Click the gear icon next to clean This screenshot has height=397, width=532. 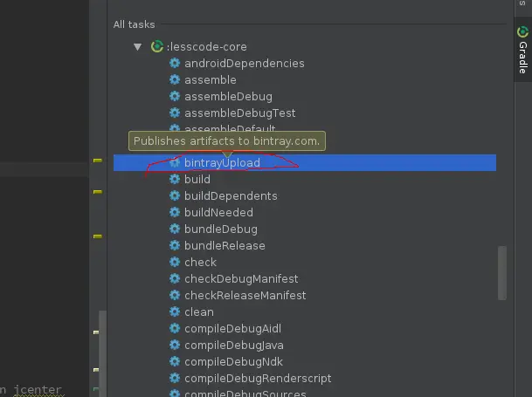coord(175,311)
